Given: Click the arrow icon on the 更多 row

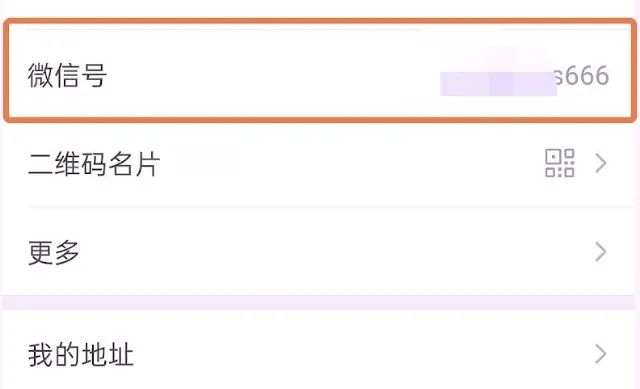Looking at the screenshot, I should click(600, 251).
